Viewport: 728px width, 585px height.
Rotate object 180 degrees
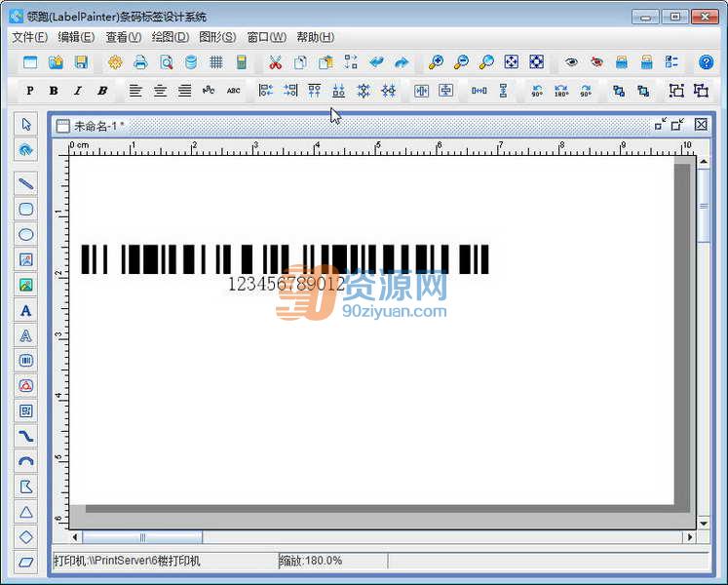point(561,91)
